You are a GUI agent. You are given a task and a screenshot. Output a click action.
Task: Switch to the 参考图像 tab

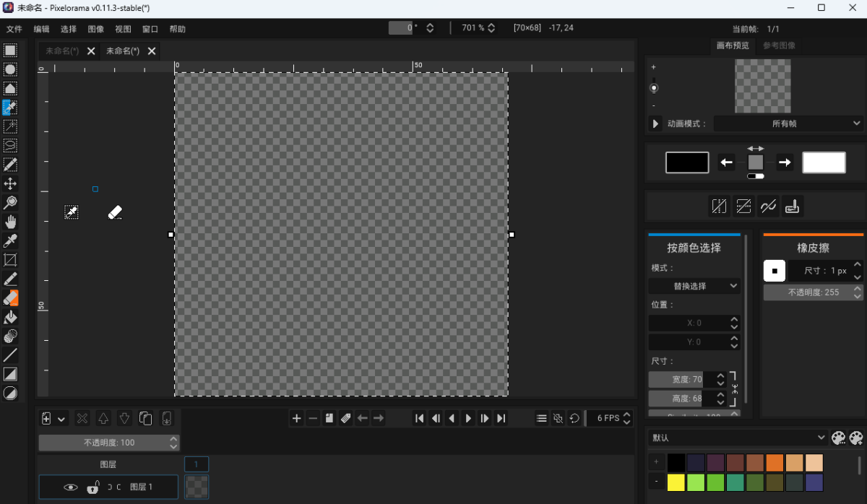779,45
